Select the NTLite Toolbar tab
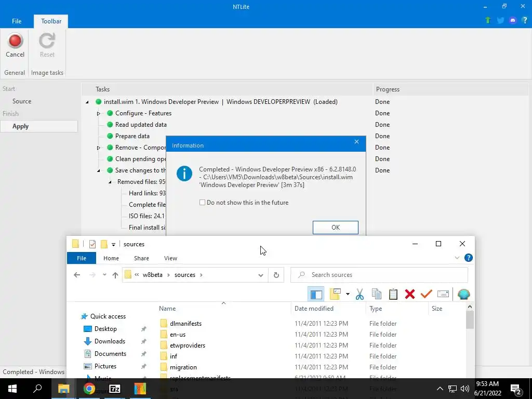 click(51, 21)
